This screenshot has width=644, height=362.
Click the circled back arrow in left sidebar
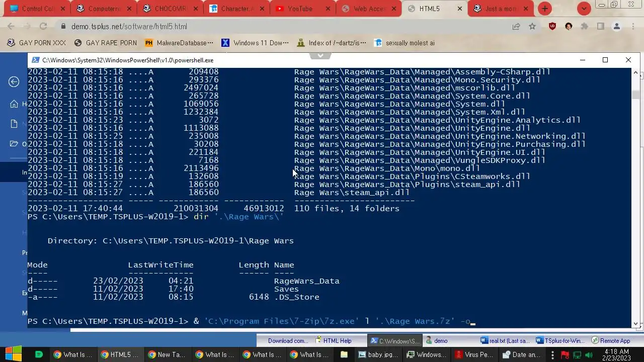click(x=14, y=81)
